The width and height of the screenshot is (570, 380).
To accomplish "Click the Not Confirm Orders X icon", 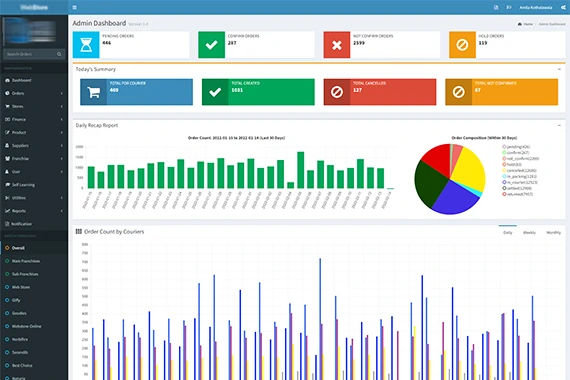I will (337, 45).
